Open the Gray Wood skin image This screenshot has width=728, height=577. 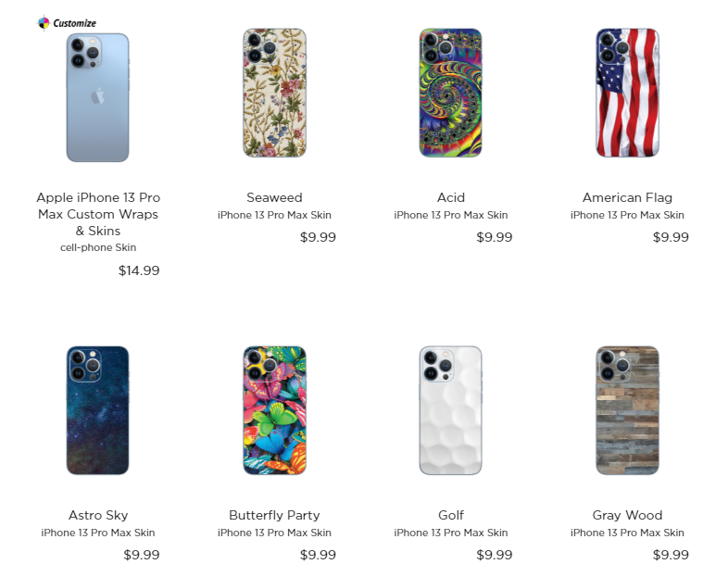(x=627, y=410)
